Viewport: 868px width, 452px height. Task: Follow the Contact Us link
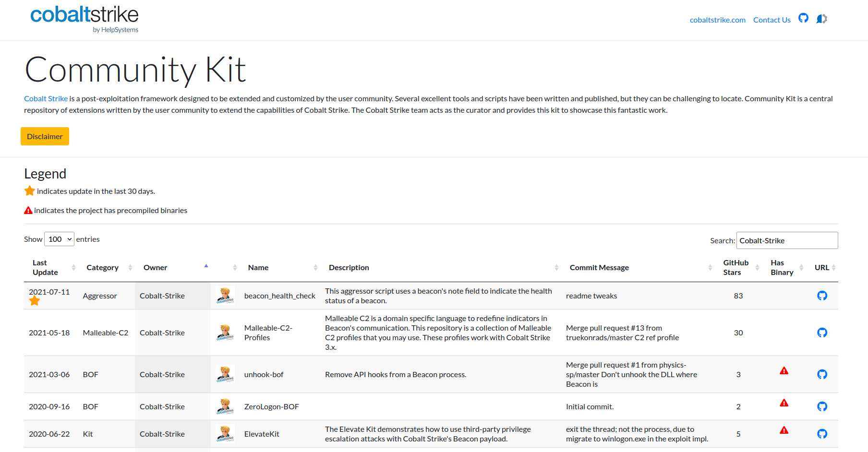coord(772,20)
